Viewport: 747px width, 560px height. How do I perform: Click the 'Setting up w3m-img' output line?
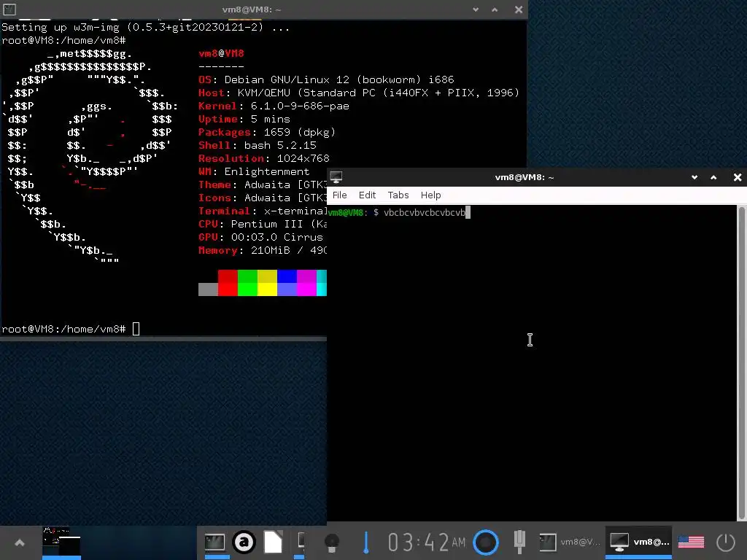[x=145, y=27]
